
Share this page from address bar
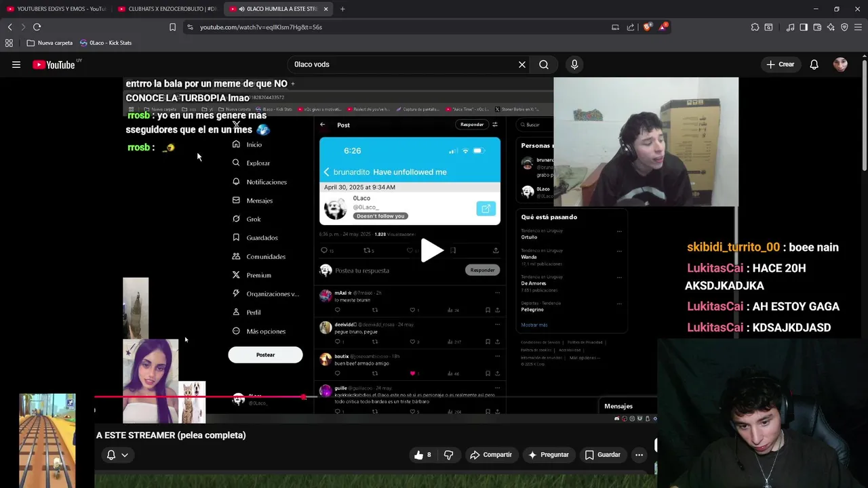(x=631, y=27)
